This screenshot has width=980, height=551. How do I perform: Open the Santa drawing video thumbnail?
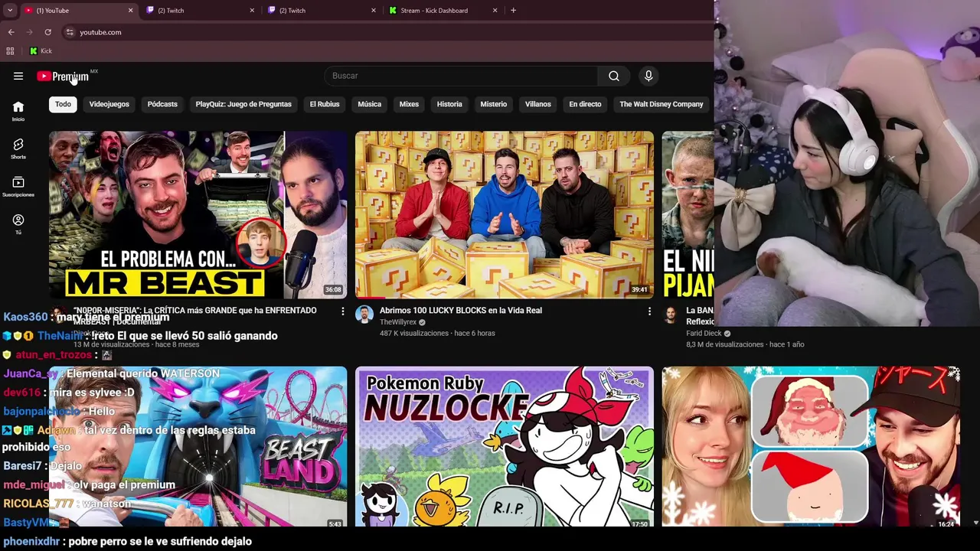click(x=811, y=448)
